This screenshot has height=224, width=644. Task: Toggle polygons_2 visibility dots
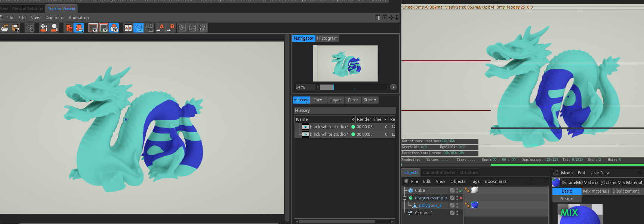[x=457, y=205]
